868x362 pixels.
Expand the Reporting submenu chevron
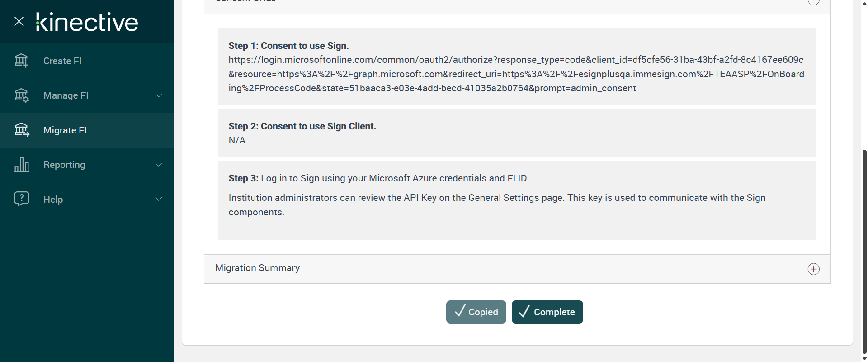click(159, 165)
